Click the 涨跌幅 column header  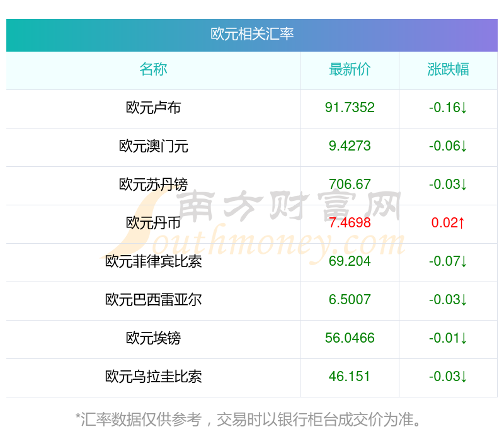pos(448,69)
